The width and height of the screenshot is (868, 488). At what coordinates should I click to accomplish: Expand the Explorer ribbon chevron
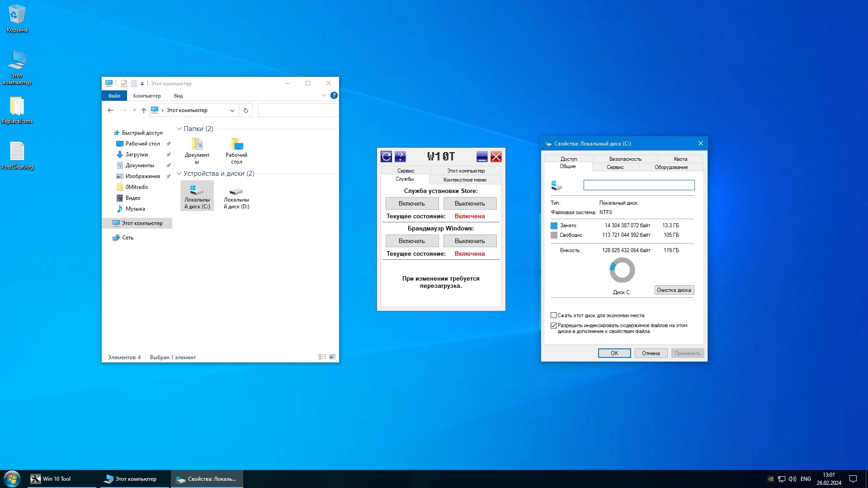point(324,96)
